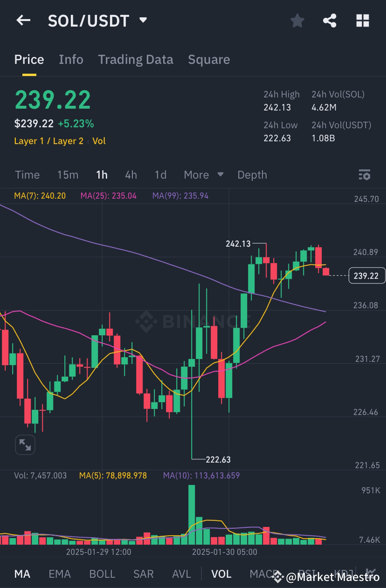Apply the RSI indicator
The image size is (386, 588).
308,574
